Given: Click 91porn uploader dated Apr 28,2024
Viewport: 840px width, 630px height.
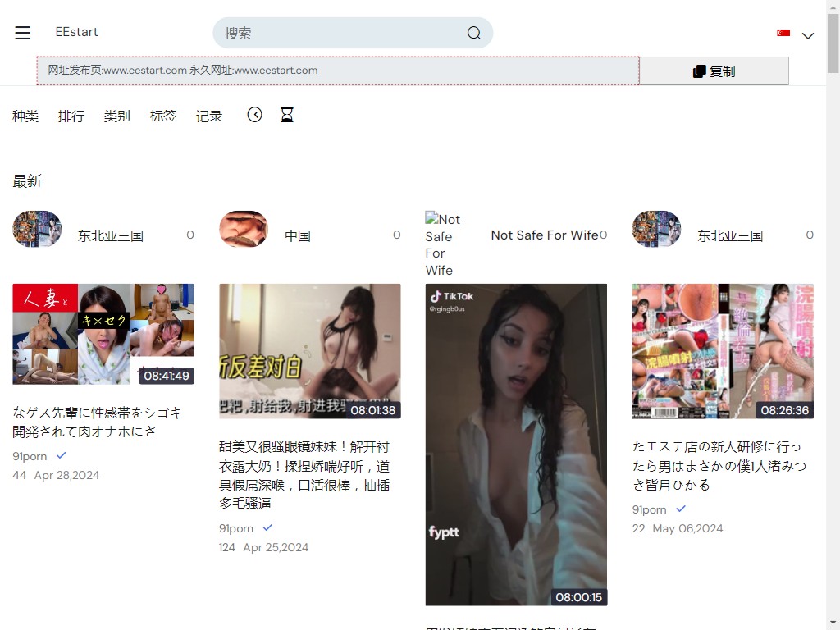Looking at the screenshot, I should point(30,456).
